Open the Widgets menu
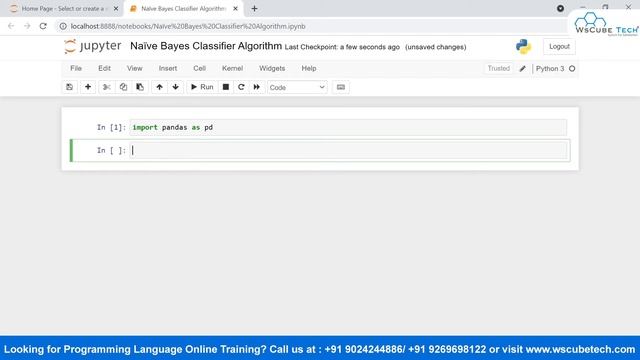The width and height of the screenshot is (640, 360). click(272, 68)
